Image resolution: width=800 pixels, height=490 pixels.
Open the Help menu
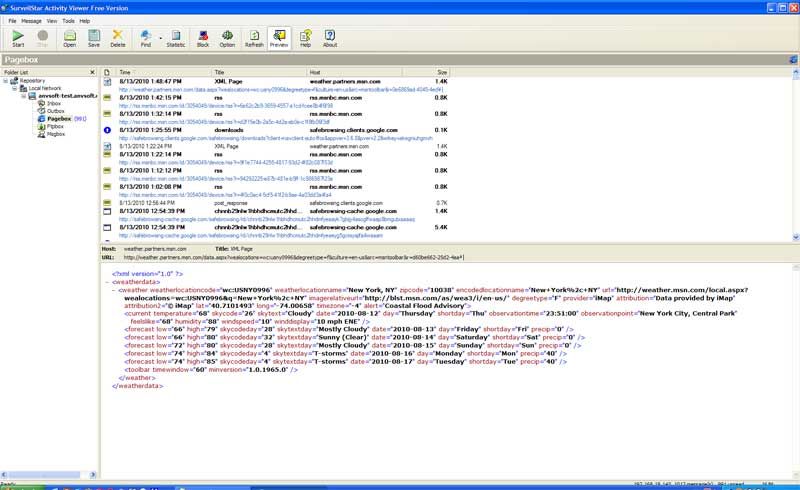coord(85,21)
